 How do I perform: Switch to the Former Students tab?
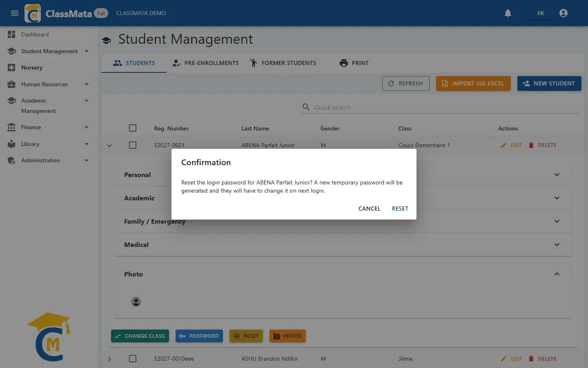tap(283, 63)
